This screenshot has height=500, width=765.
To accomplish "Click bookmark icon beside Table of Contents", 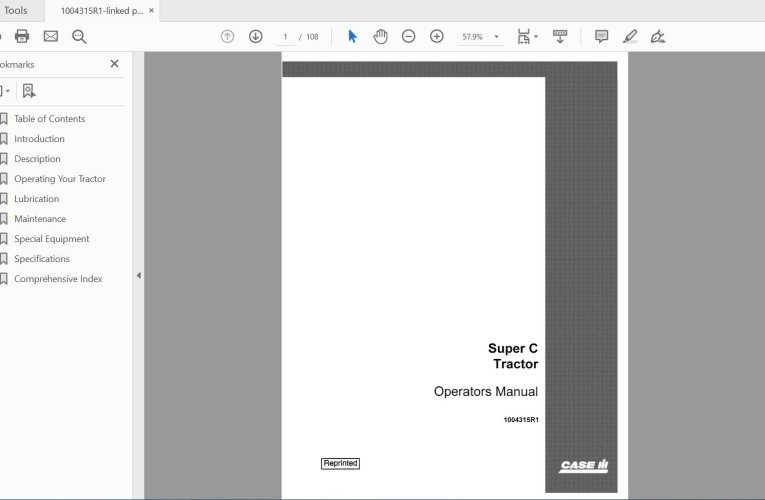I will pos(4,119).
